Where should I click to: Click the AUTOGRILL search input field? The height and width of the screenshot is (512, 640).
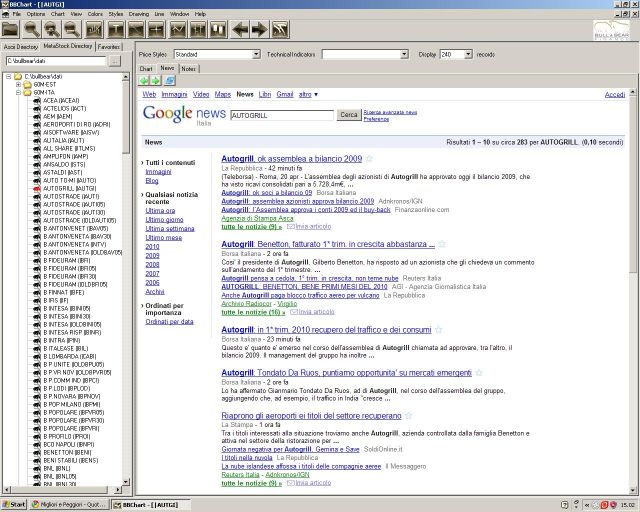pos(282,116)
